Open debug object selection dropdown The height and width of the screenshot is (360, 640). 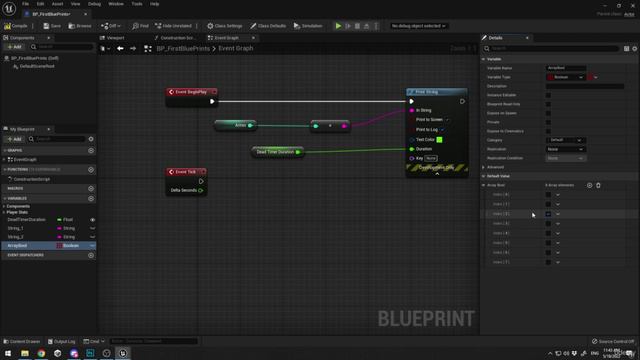pos(418,26)
